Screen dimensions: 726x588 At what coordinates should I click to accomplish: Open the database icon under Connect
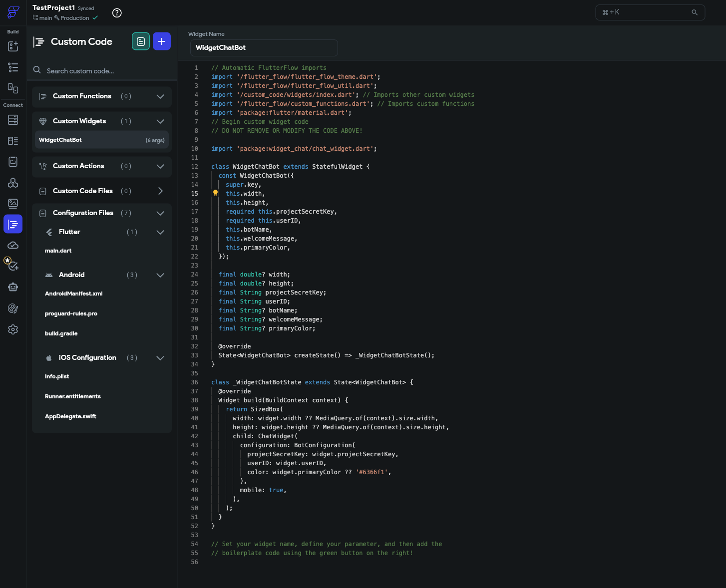coord(13,120)
